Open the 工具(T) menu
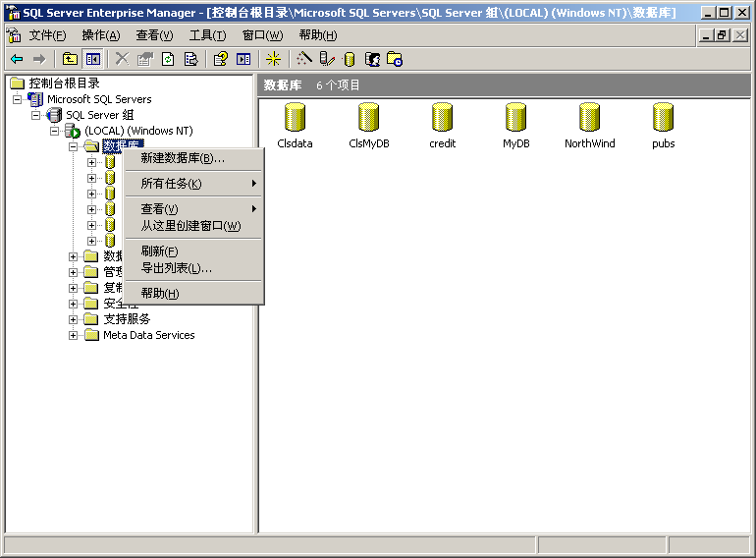Screen dimensions: 756x558 point(208,35)
